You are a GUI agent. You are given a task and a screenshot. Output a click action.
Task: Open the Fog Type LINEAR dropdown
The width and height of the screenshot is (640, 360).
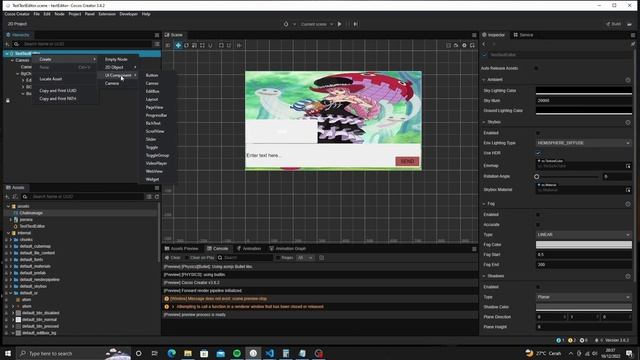tap(584, 235)
